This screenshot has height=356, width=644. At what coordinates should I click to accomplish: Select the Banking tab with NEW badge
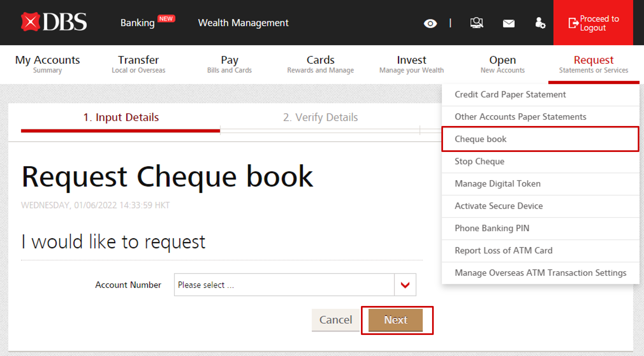click(x=138, y=23)
